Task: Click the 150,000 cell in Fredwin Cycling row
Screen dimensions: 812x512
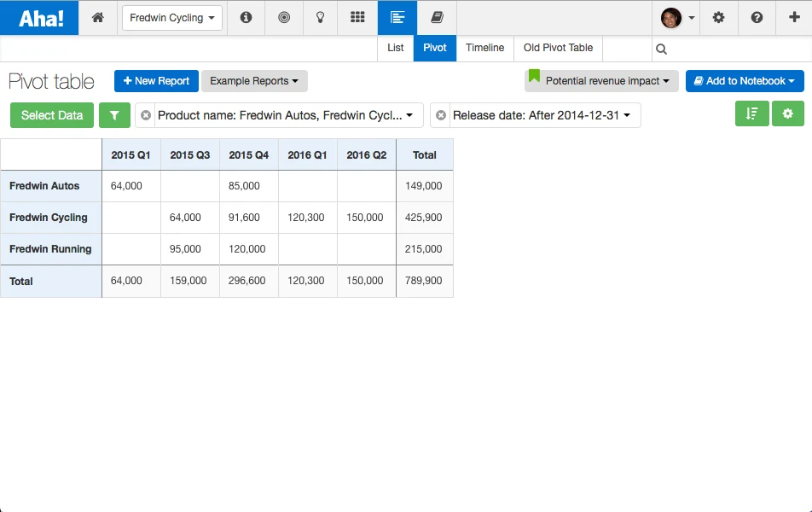Action: tap(367, 218)
